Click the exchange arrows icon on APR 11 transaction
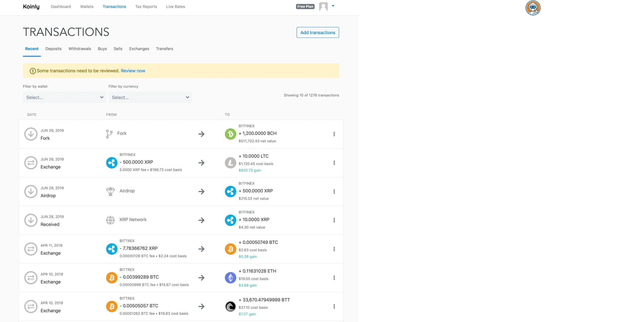The height and width of the screenshot is (322, 644). point(31,249)
